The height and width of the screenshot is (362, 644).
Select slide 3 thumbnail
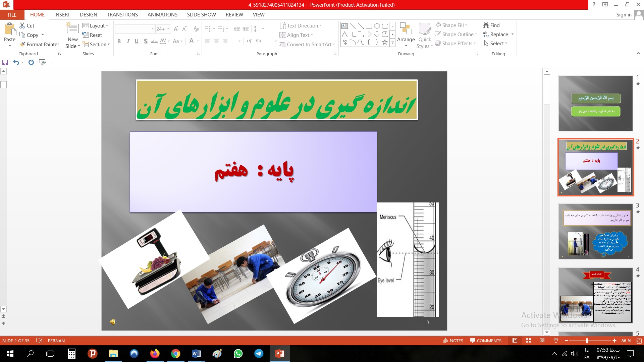coord(595,231)
